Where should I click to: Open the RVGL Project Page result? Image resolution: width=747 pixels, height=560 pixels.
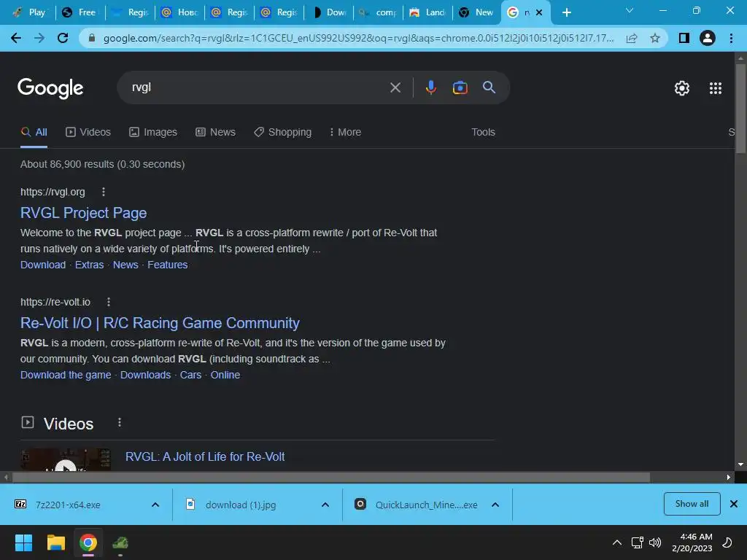[83, 213]
